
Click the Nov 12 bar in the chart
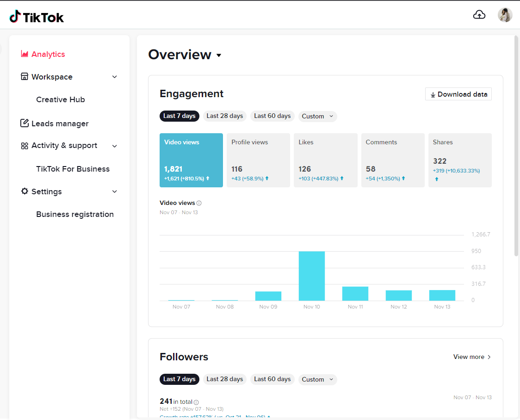(399, 296)
